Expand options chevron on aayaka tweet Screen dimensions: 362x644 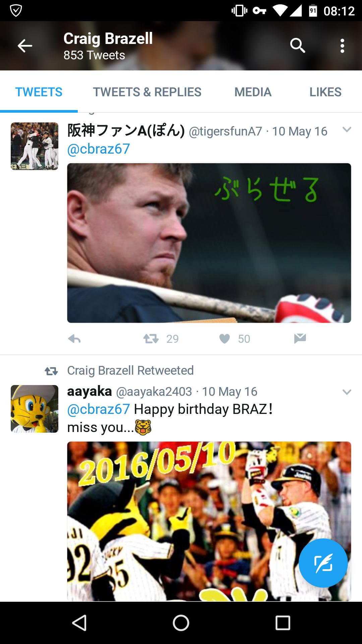coord(347,392)
